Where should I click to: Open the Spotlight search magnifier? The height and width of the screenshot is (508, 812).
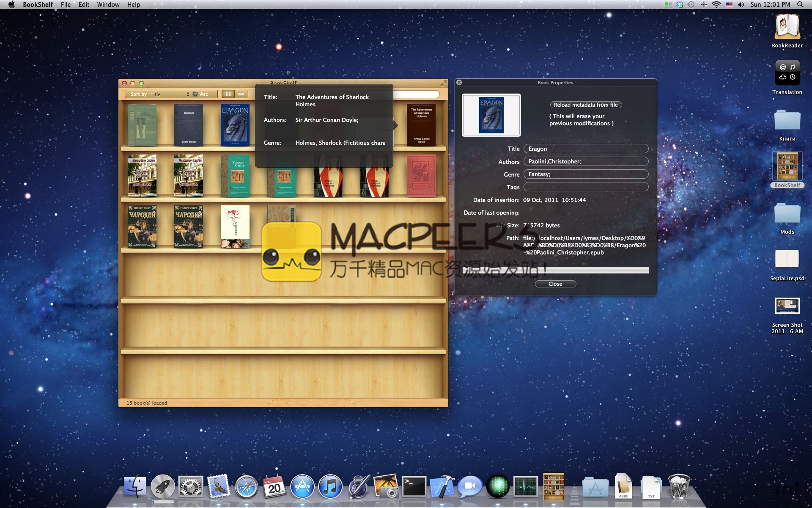point(800,4)
